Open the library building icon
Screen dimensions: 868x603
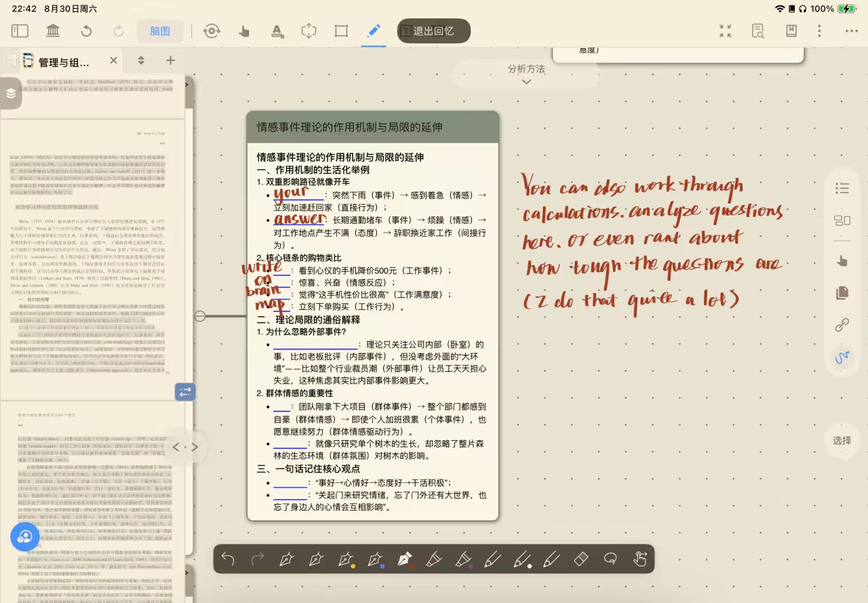coord(53,31)
